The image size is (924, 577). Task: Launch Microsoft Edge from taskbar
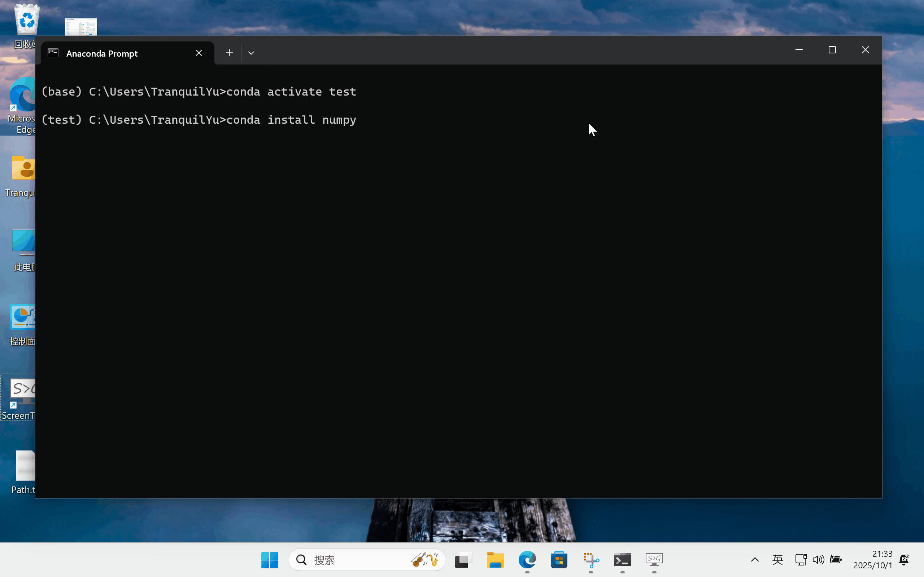tap(527, 560)
